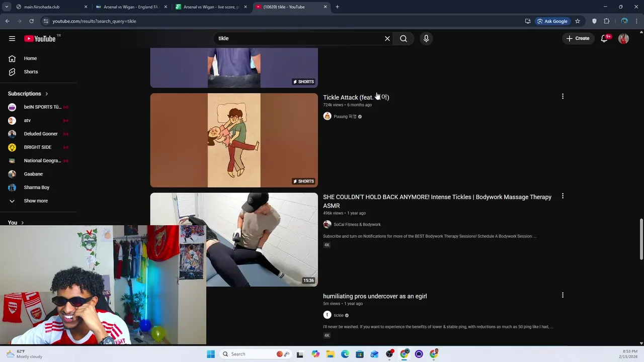Open Microsoft Store from the taskbar

pos(360,354)
